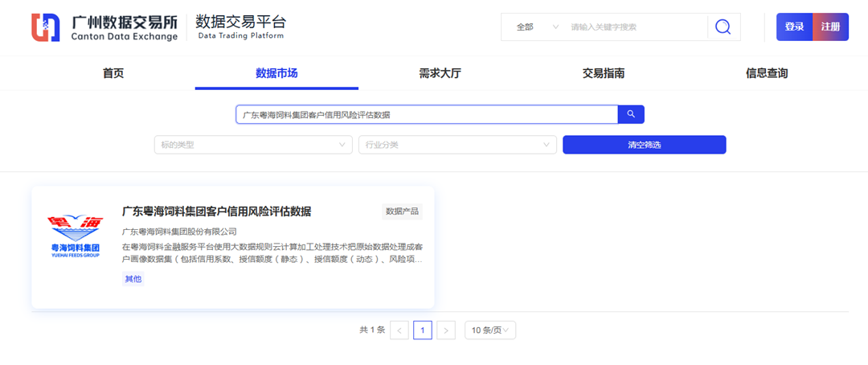This screenshot has height=365, width=868.
Task: Open the 全部 category dropdown in header
Action: pyautogui.click(x=536, y=27)
